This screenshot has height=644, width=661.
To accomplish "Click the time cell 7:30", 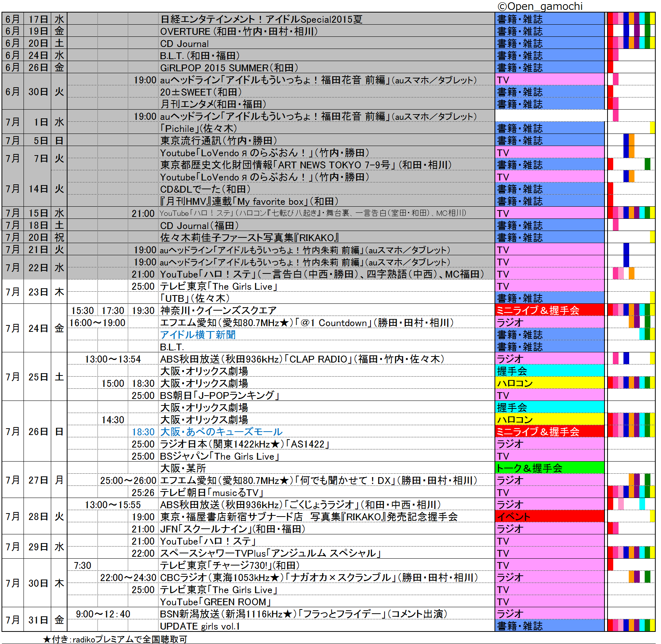I will 82,565.
